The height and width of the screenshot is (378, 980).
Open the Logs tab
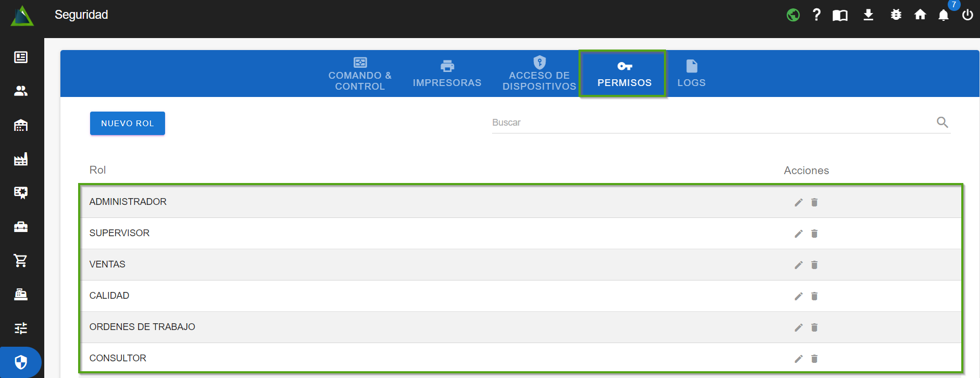click(x=691, y=74)
